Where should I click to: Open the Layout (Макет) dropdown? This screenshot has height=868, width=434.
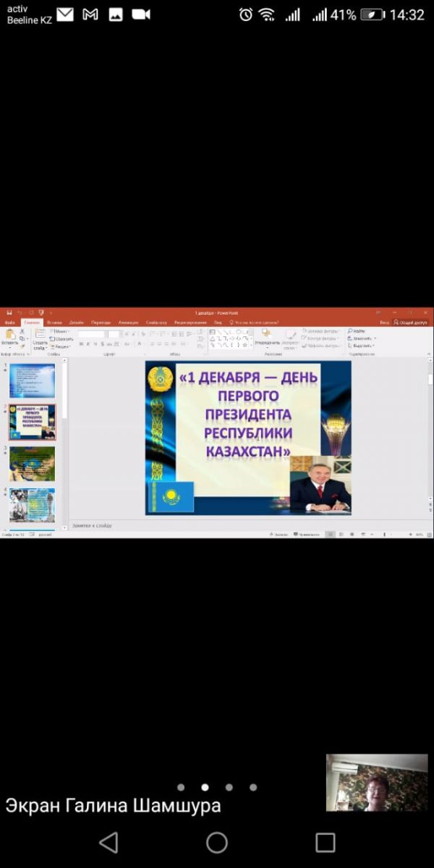61,331
